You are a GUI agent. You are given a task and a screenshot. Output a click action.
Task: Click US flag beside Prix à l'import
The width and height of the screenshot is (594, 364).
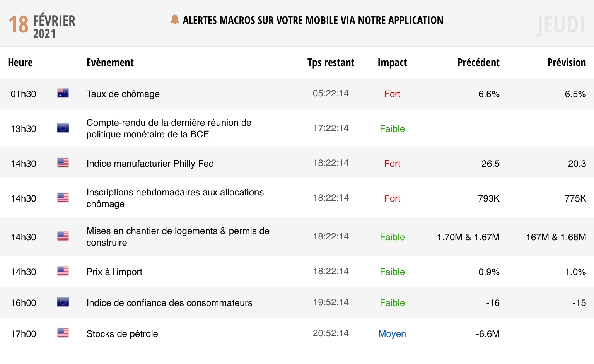tap(63, 272)
